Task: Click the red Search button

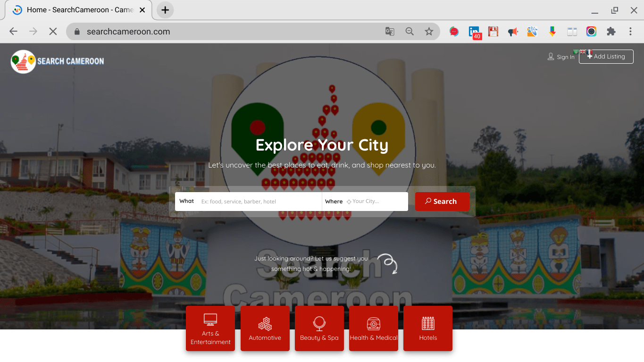Action: click(x=442, y=202)
